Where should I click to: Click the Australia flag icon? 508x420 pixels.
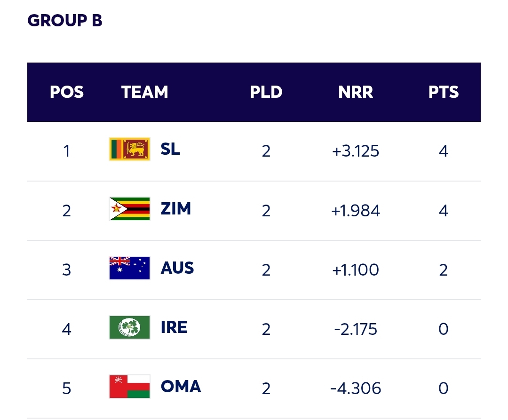(x=129, y=268)
